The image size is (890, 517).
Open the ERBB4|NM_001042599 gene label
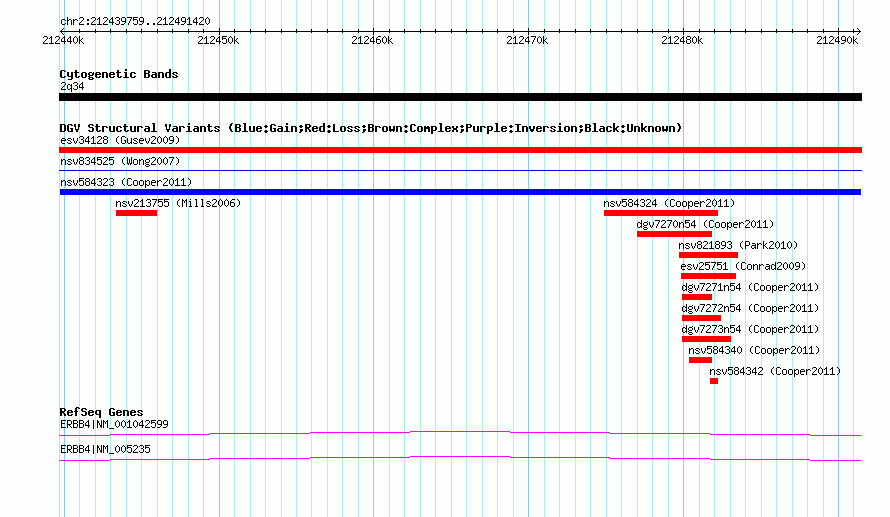tap(114, 424)
